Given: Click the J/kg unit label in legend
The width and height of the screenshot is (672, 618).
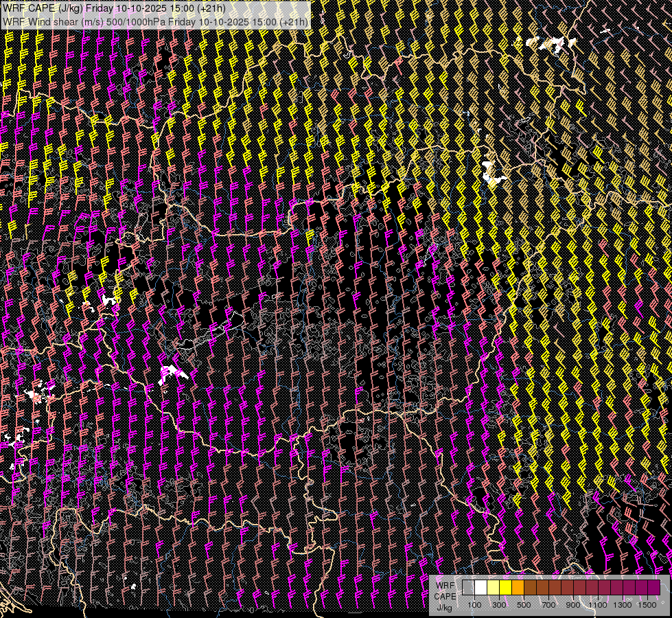Looking at the screenshot, I should (x=445, y=608).
